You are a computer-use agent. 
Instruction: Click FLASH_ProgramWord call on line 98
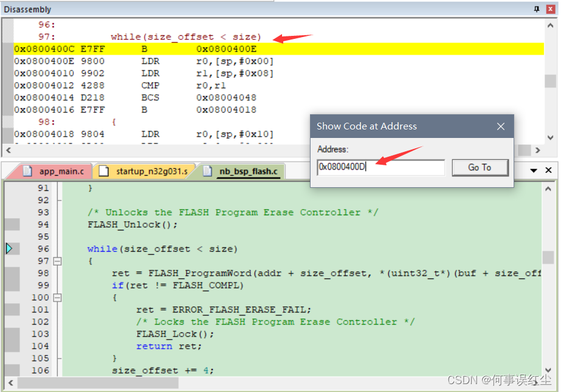(200, 273)
